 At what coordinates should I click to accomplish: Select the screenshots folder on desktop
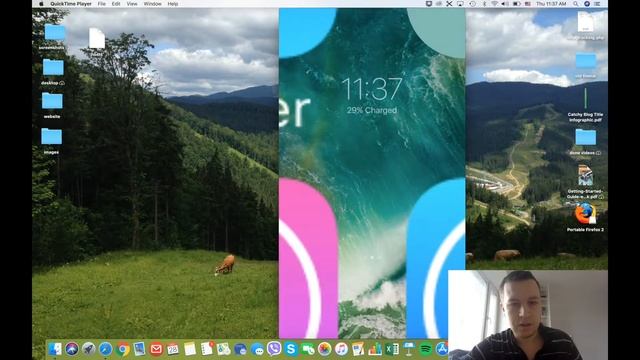click(x=54, y=32)
